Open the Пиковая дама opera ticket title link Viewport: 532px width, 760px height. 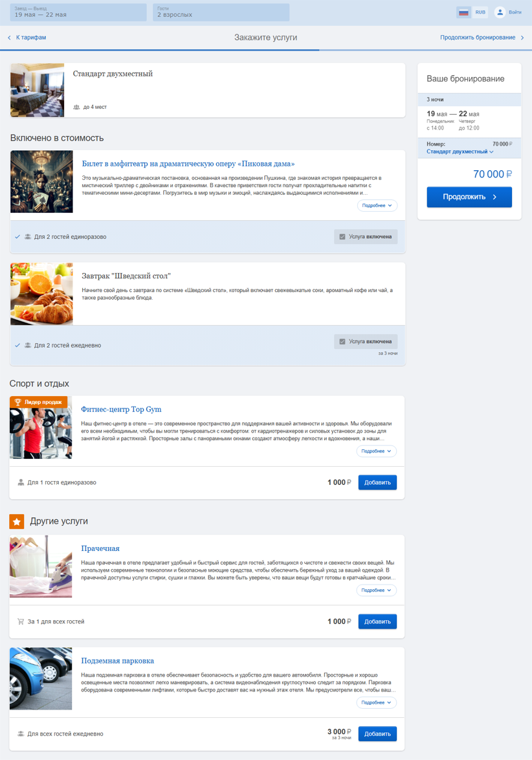click(x=188, y=164)
